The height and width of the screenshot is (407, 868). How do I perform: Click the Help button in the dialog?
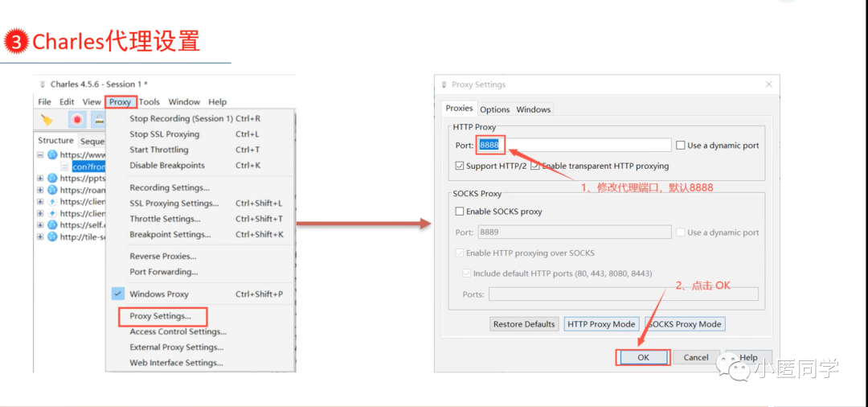point(748,358)
